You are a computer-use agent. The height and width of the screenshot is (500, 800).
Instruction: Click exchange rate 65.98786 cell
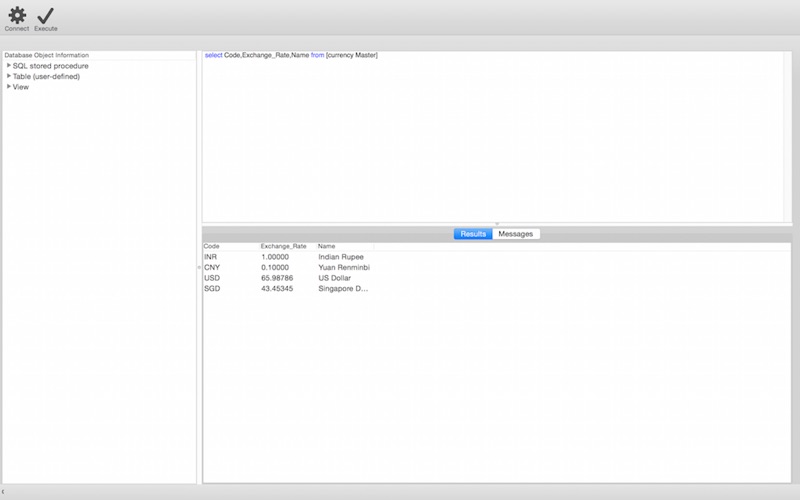click(x=277, y=278)
